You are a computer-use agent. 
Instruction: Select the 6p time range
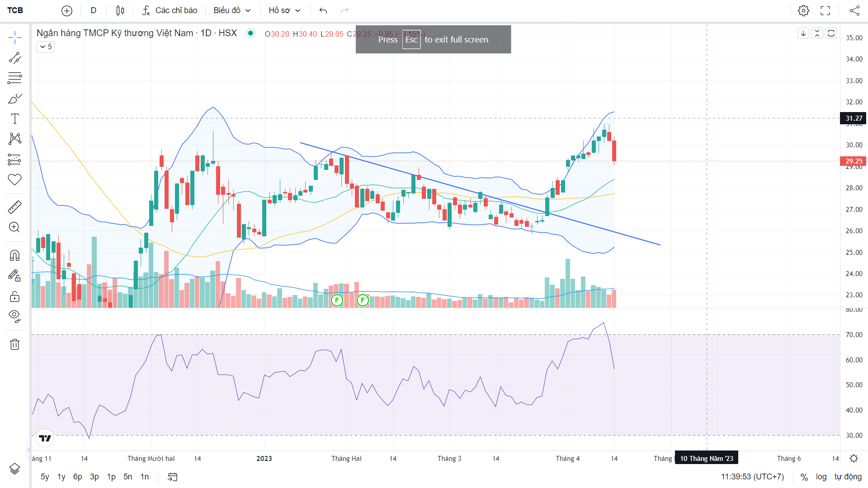pyautogui.click(x=77, y=477)
